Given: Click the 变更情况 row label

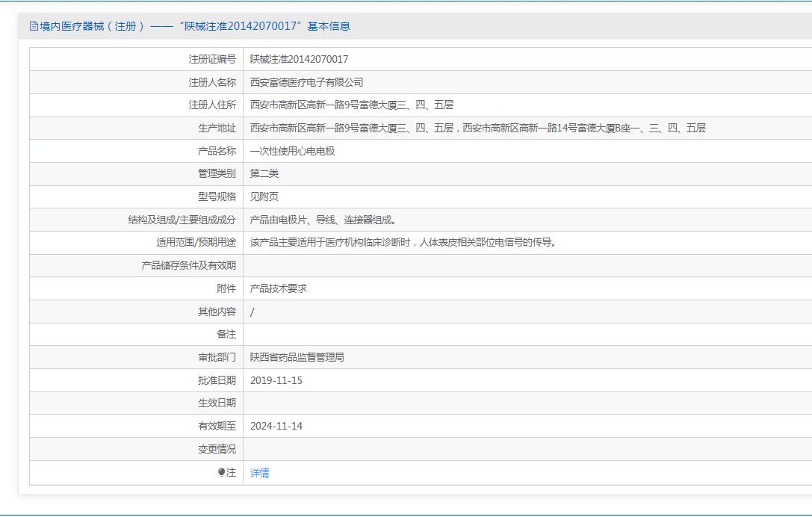Looking at the screenshot, I should pos(217,449).
